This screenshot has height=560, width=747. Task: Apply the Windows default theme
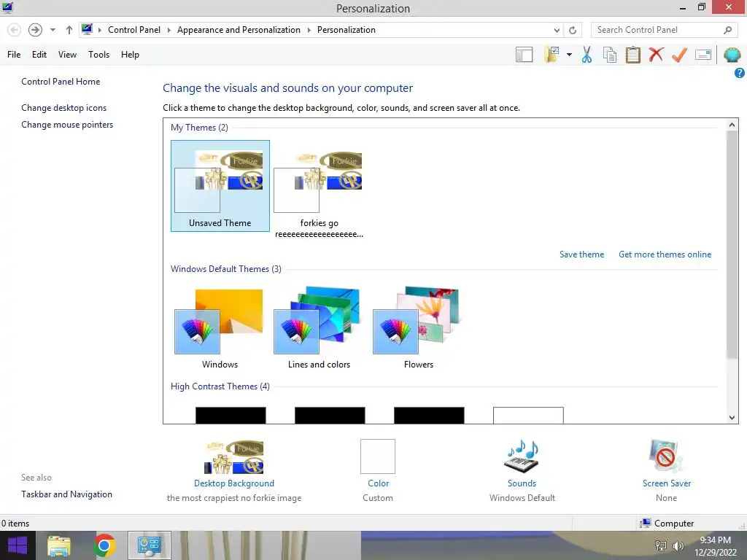point(220,329)
